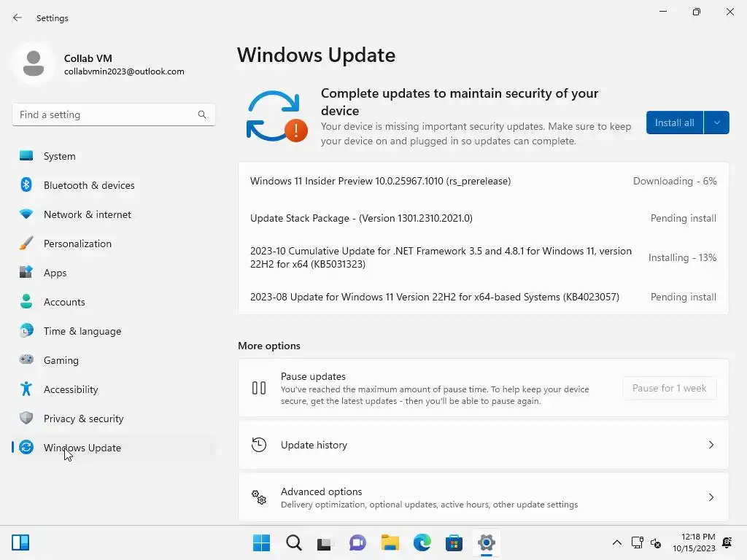Screen dimensions: 747x560
Task: Click the Bluetooth icon in sidebar
Action: [26, 184]
